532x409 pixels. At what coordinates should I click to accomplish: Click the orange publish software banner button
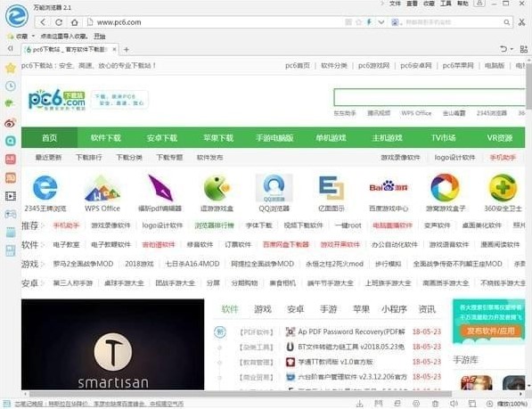(490, 331)
